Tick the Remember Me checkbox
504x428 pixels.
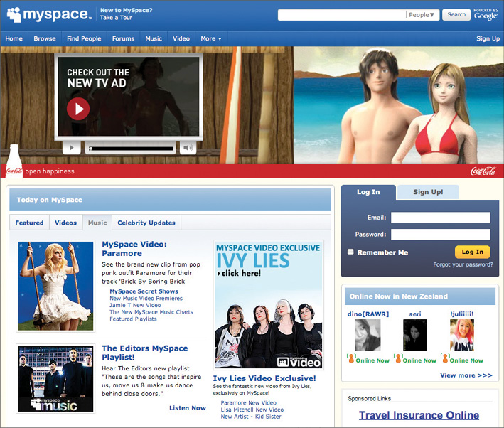click(x=350, y=252)
